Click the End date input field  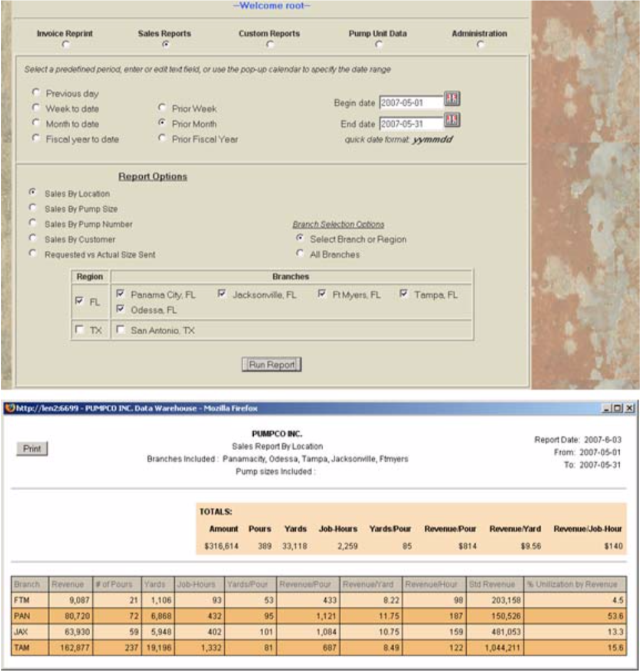411,124
